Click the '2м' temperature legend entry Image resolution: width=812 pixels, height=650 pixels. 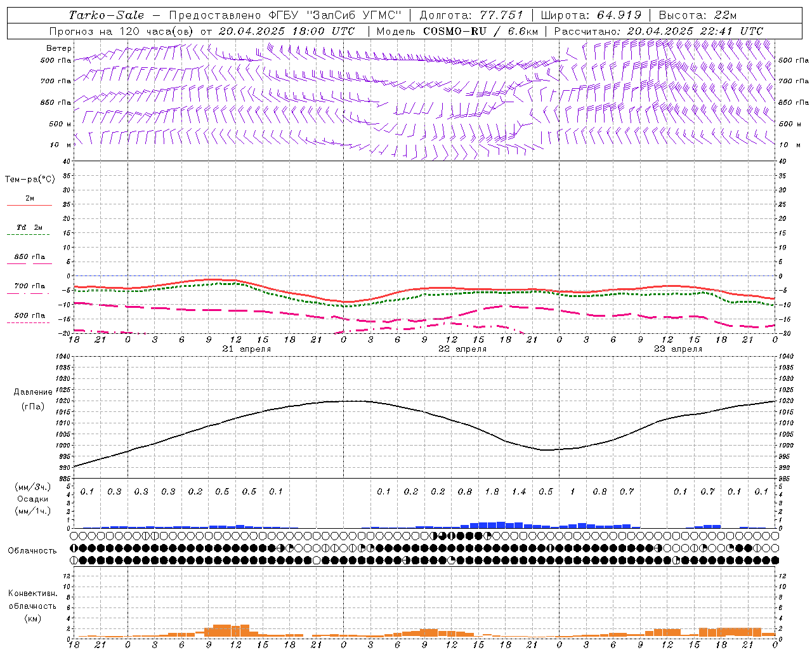click(30, 198)
